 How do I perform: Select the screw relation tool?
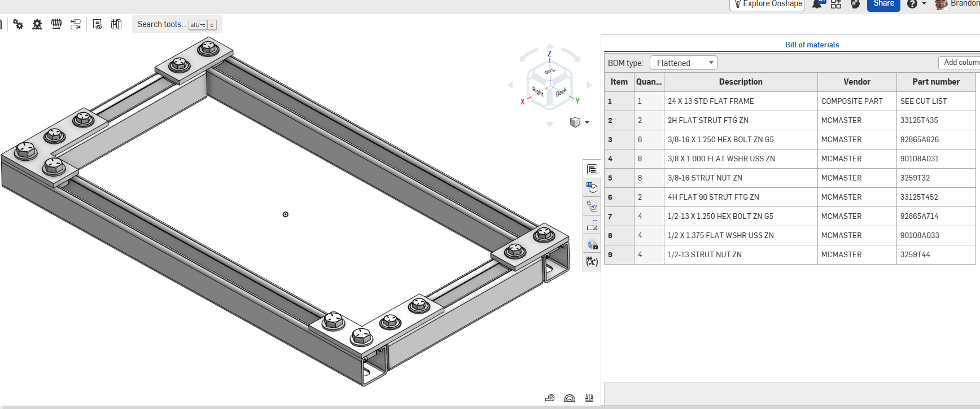(56, 24)
